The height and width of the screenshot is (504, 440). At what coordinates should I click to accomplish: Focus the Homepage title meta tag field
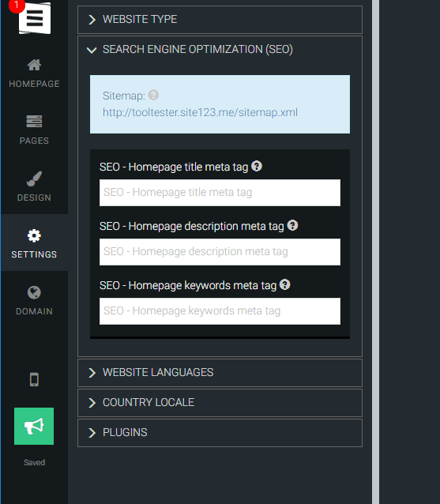click(220, 193)
